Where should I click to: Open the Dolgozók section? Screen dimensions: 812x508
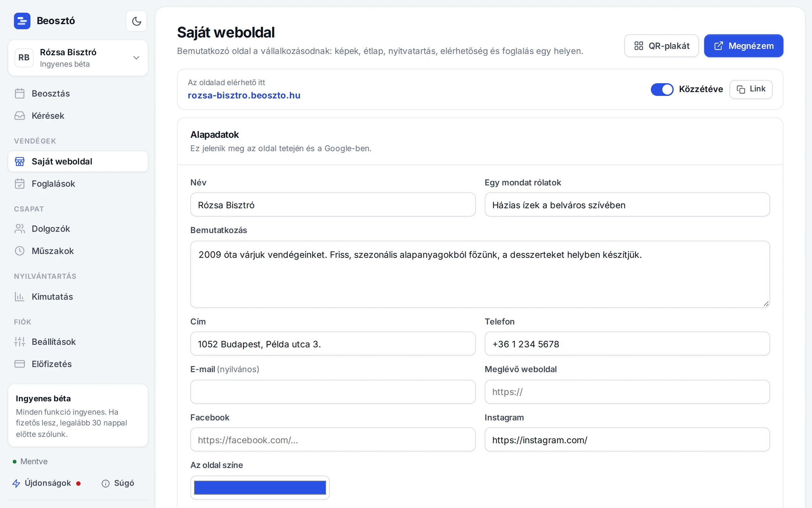pyautogui.click(x=78, y=229)
